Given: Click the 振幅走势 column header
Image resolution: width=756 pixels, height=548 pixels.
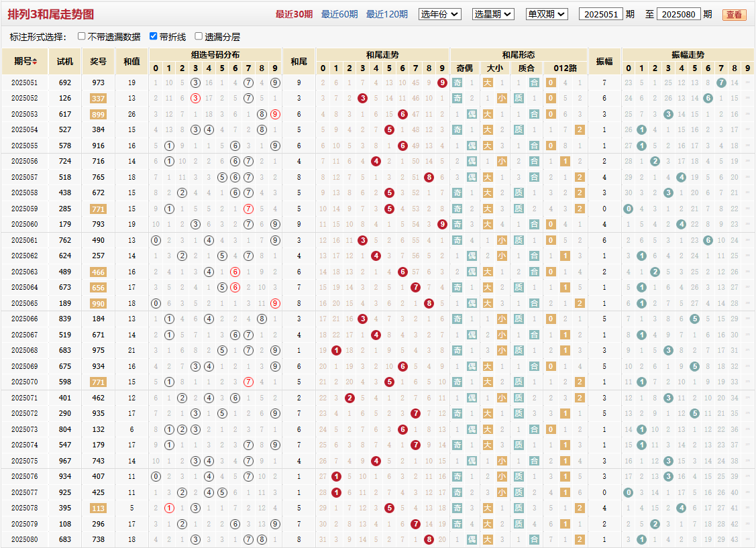Looking at the screenshot, I should pos(688,54).
